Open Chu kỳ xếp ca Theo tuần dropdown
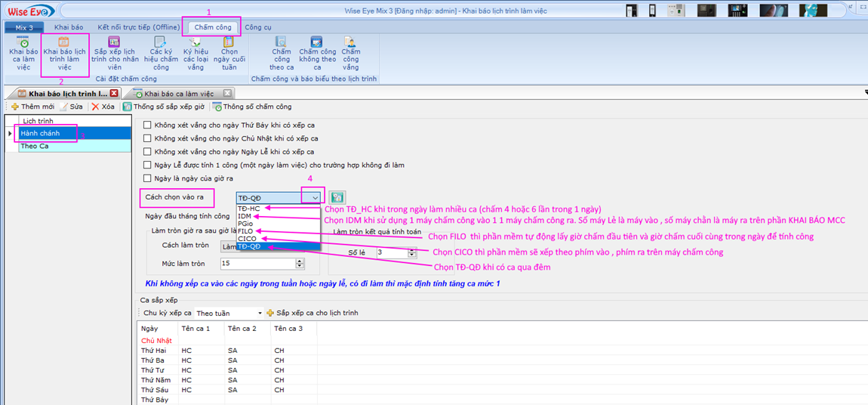The image size is (868, 405). (x=260, y=313)
